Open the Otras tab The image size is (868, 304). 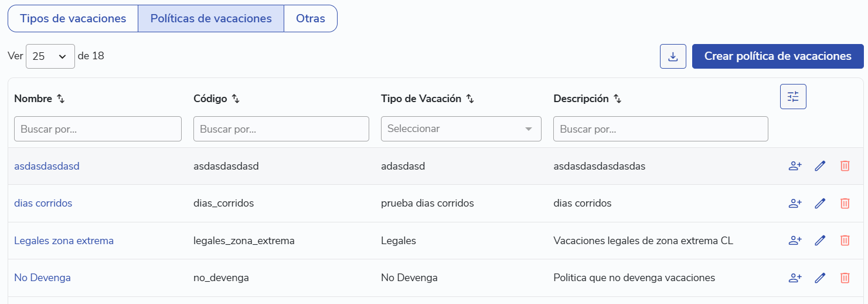[311, 19]
